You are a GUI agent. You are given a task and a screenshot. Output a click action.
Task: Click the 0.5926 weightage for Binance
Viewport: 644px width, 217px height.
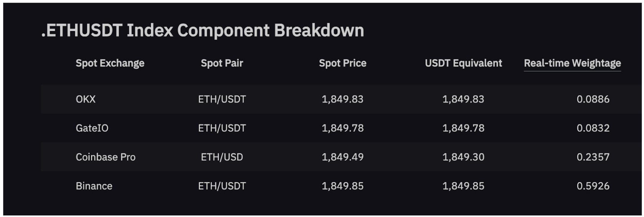pyautogui.click(x=593, y=186)
